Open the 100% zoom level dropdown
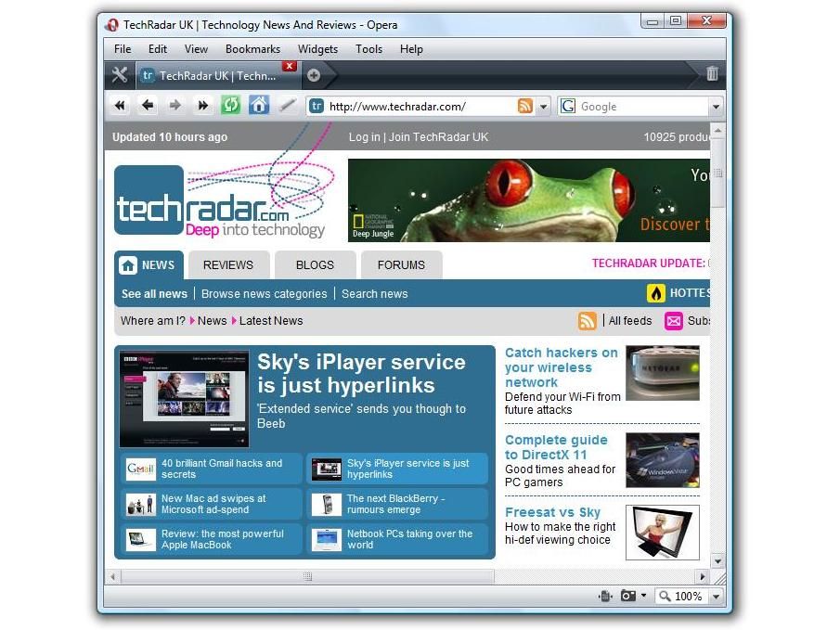This screenshot has height=630, width=840. [x=717, y=597]
